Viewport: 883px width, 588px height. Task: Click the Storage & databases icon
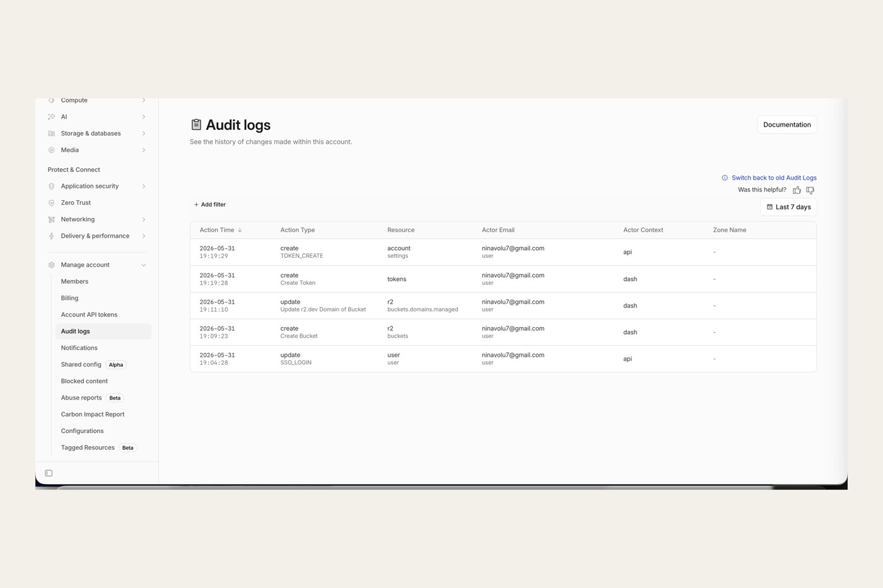pyautogui.click(x=52, y=134)
